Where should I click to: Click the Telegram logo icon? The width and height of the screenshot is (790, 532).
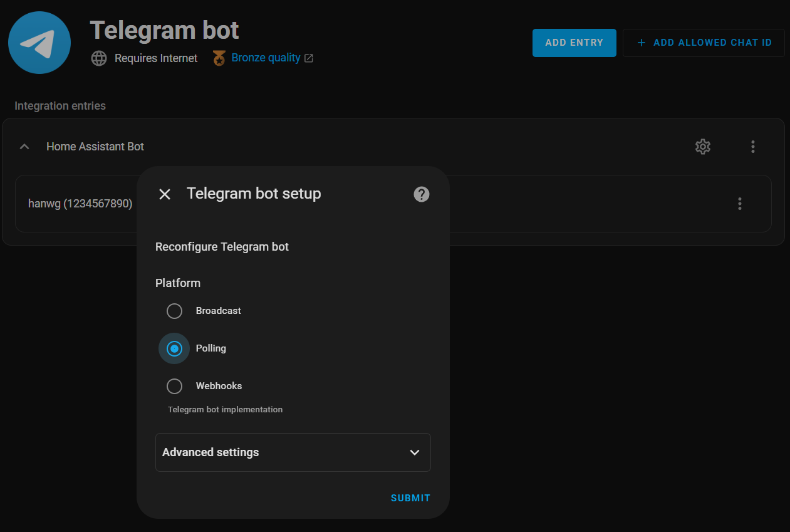point(39,43)
